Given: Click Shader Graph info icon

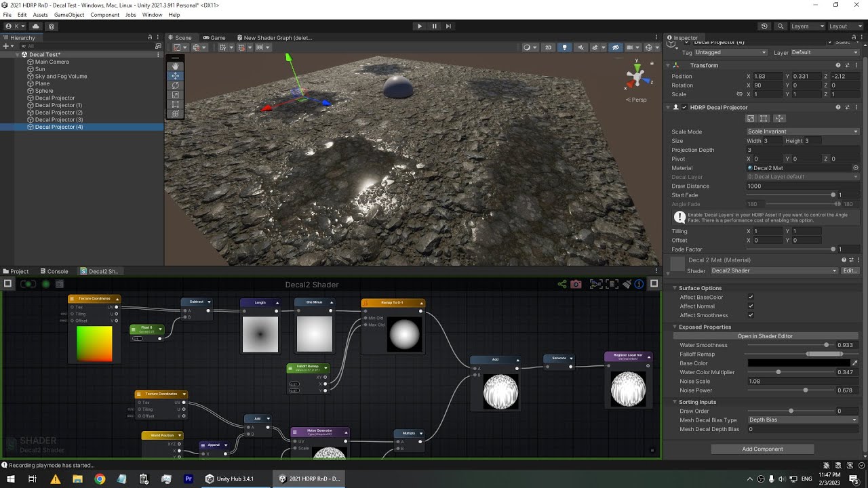Looking at the screenshot, I should (639, 285).
